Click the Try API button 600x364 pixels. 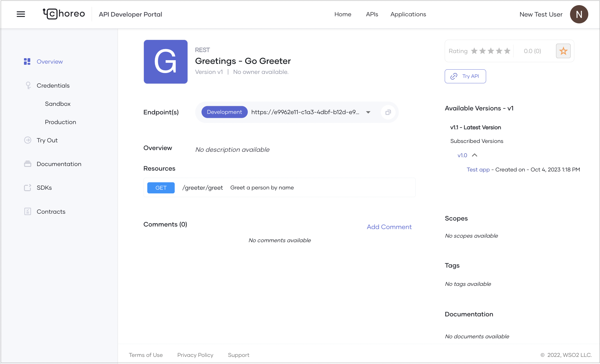pyautogui.click(x=465, y=76)
